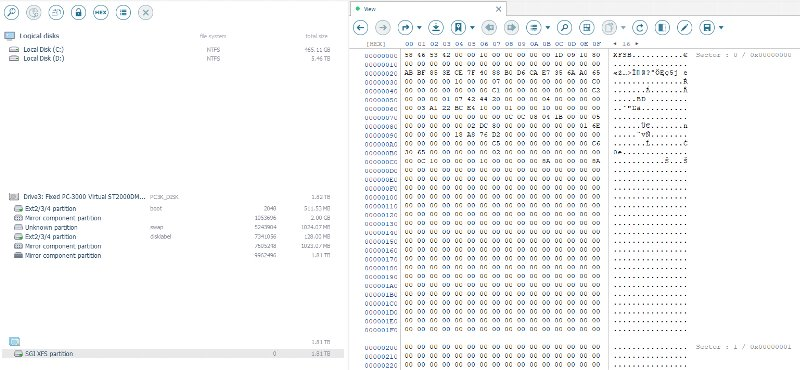The height and width of the screenshot is (370, 800).
Task: Select the SGI XFS partition row
Action: [172, 354]
